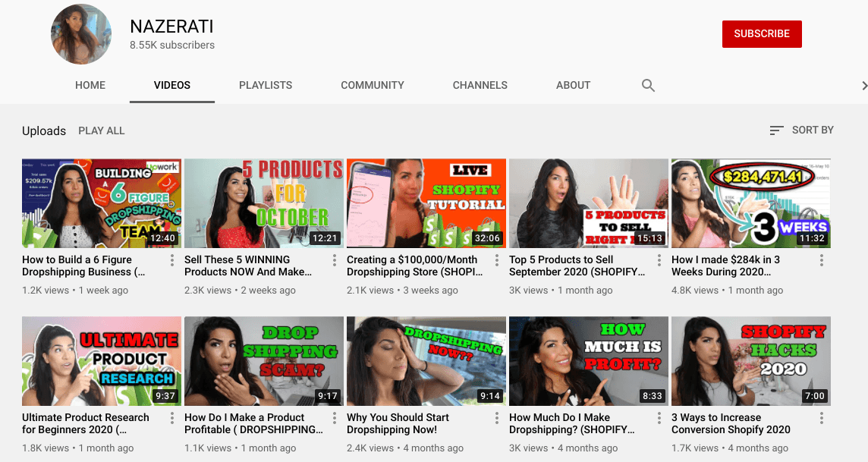Select the Videos tab

(172, 85)
